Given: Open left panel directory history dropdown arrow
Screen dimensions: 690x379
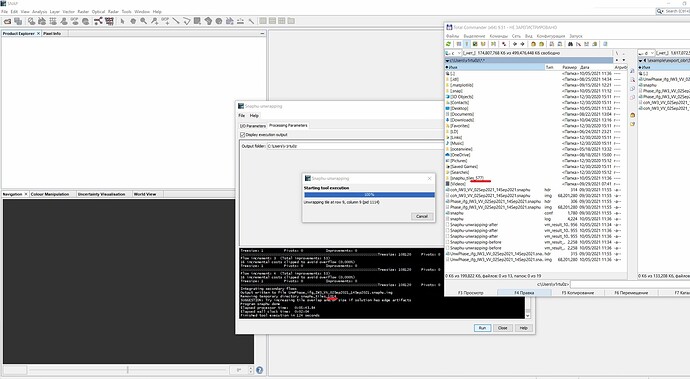Looking at the screenshot, I should click(x=624, y=60).
